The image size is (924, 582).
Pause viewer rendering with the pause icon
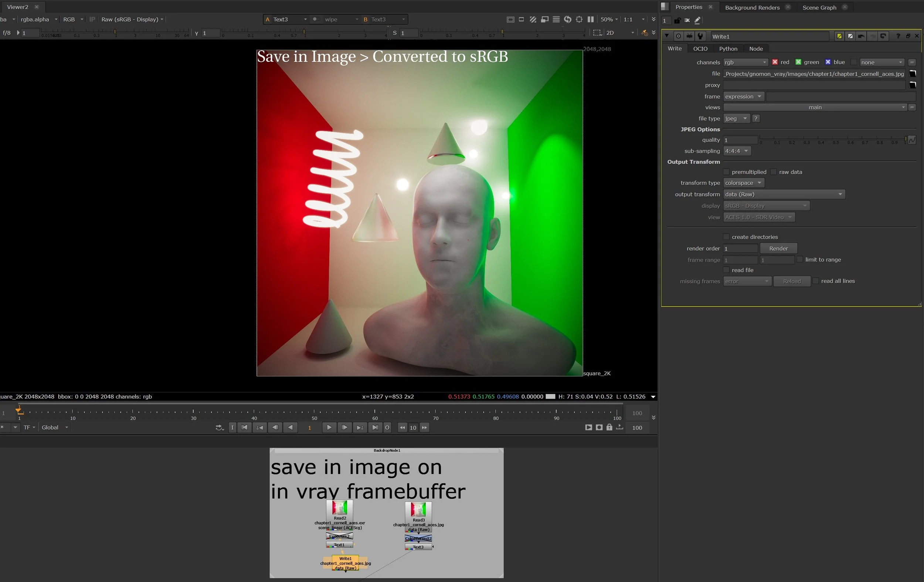(591, 20)
